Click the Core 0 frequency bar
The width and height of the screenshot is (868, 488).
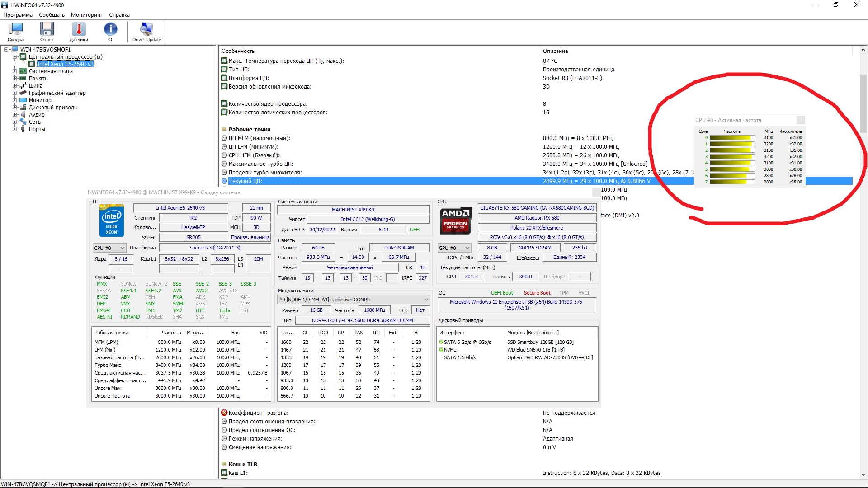(x=732, y=138)
